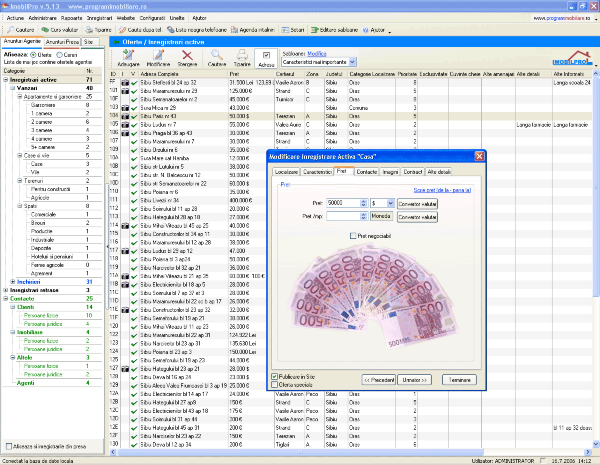Enable the Pret negociabil checkbox
600x465 pixels.
pyautogui.click(x=351, y=235)
